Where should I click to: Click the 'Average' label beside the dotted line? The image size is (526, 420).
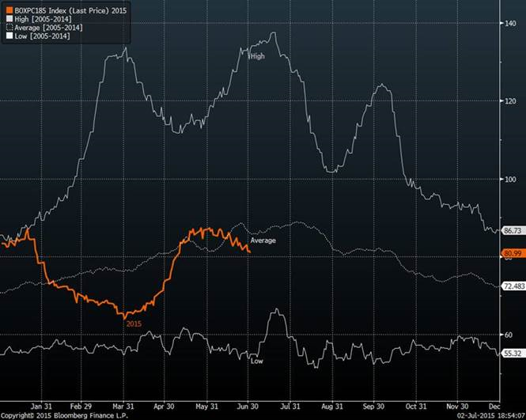[x=263, y=240]
